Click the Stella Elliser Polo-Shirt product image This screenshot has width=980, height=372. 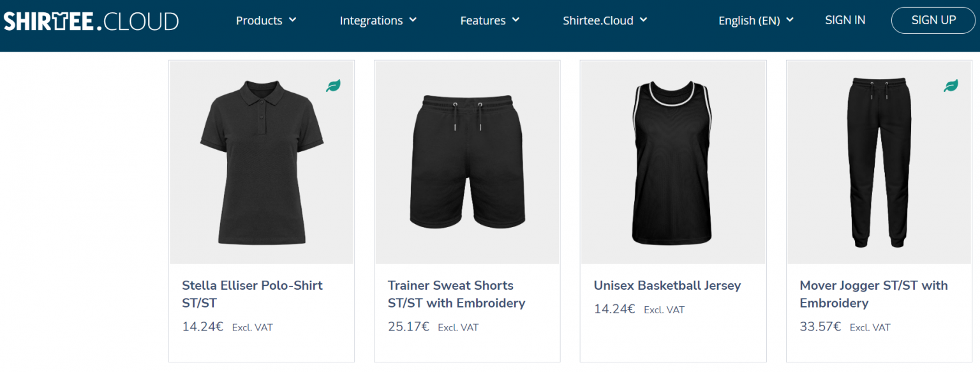click(x=261, y=161)
